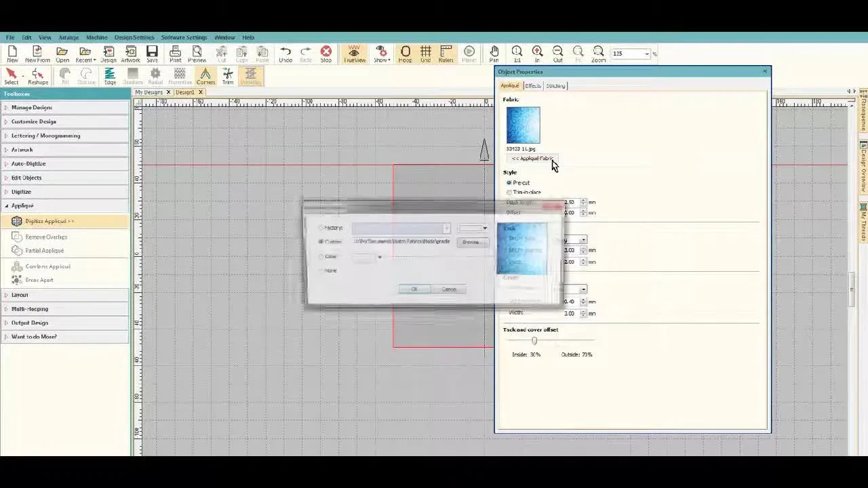Open the Software Settings menu
The height and width of the screenshot is (488, 868).
coord(184,37)
